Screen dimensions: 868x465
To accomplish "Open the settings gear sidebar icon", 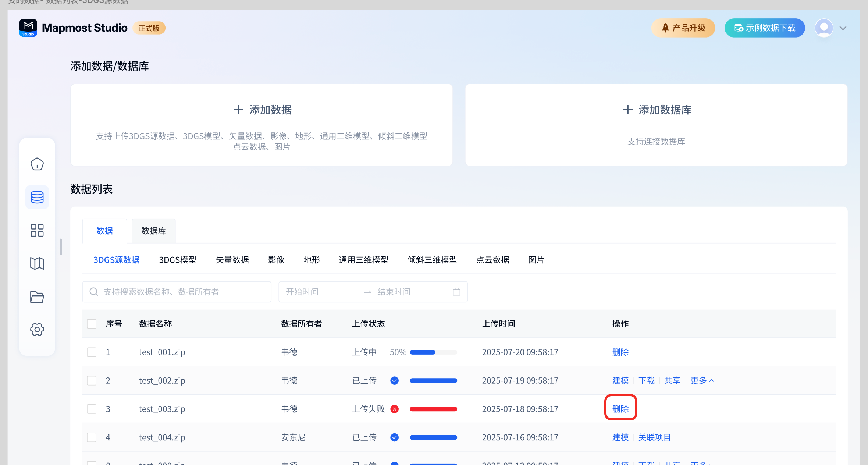I will (37, 330).
